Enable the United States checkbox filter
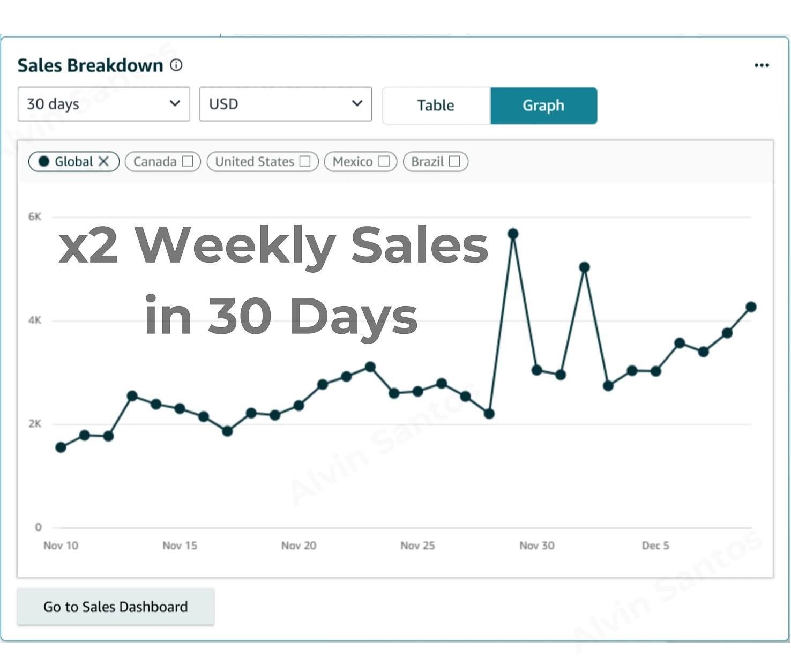Viewport: 791px width, 672px height. 305,161
